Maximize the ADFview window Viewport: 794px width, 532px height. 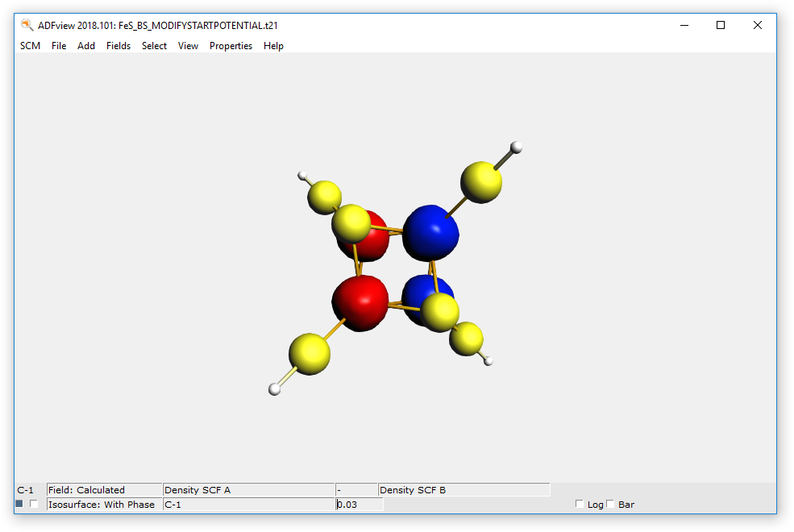click(721, 25)
